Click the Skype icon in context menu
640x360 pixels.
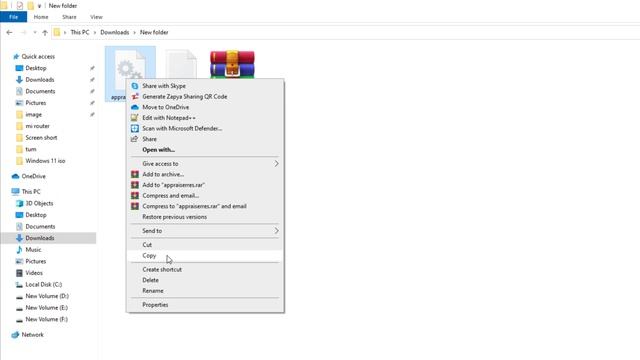[135, 86]
